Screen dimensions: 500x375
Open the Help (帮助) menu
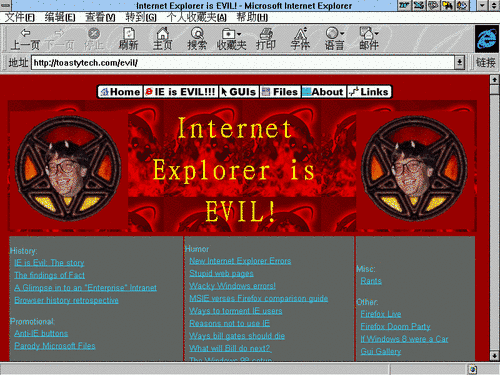[x=252, y=17]
